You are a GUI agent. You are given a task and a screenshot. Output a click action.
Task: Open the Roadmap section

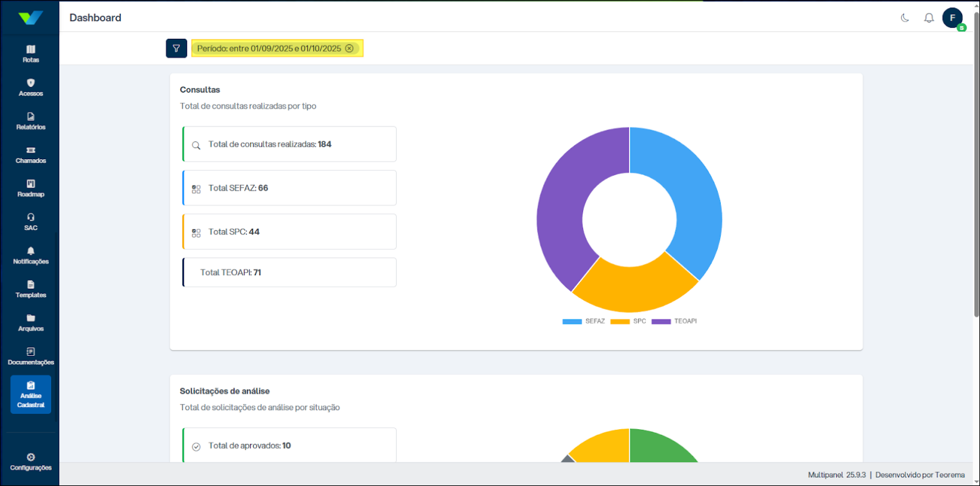coord(31,188)
